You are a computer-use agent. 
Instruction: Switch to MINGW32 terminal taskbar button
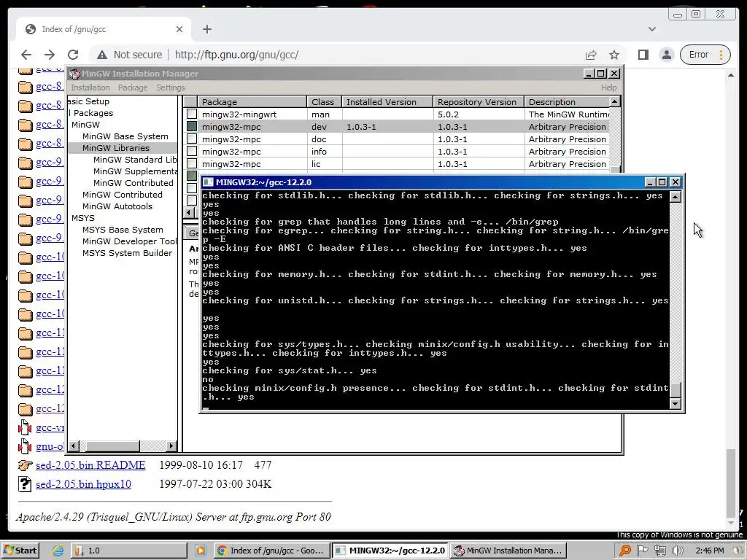[x=390, y=551]
